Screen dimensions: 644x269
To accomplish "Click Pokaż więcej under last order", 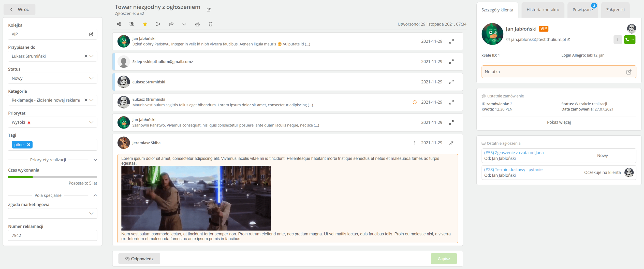I will point(559,122).
